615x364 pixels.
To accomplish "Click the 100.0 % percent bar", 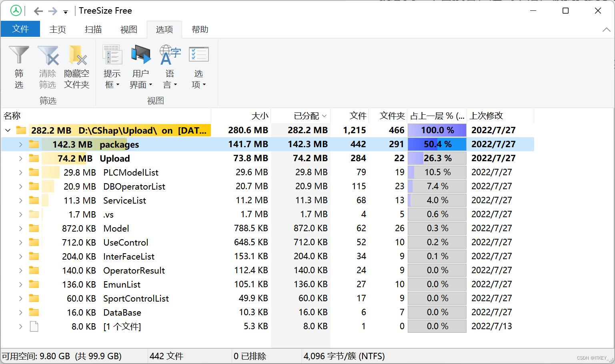I will [437, 130].
